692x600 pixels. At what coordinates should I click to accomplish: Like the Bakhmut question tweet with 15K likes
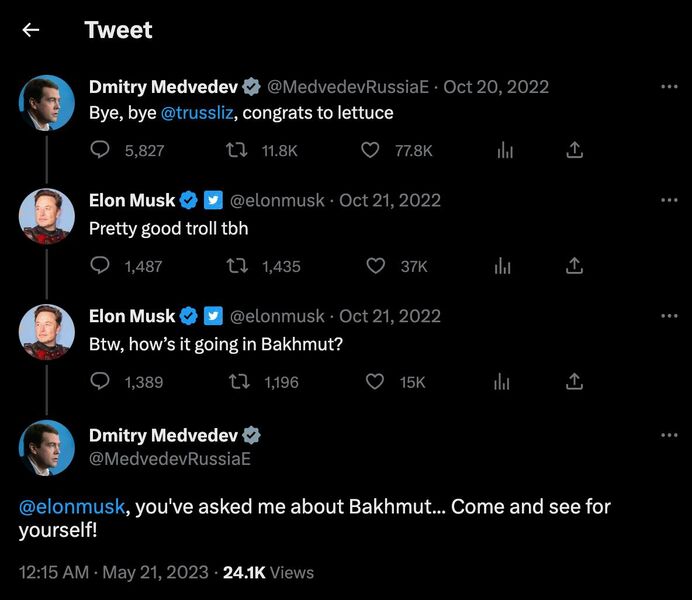click(x=375, y=382)
